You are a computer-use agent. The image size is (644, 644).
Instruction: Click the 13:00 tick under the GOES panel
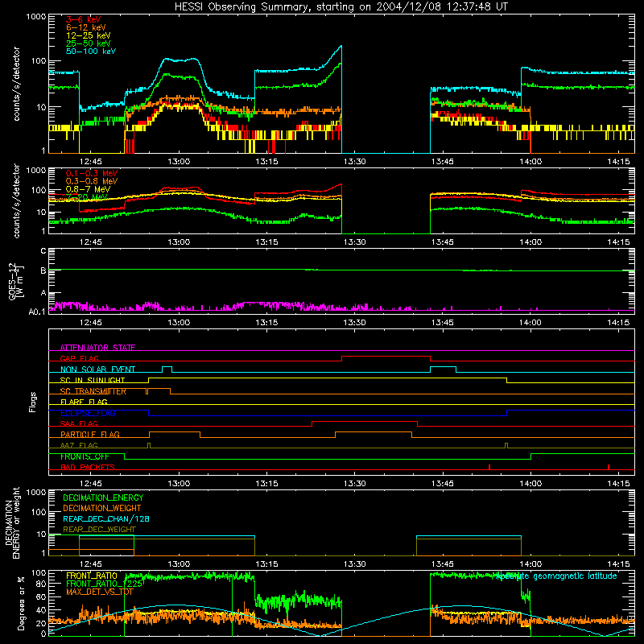tap(179, 323)
